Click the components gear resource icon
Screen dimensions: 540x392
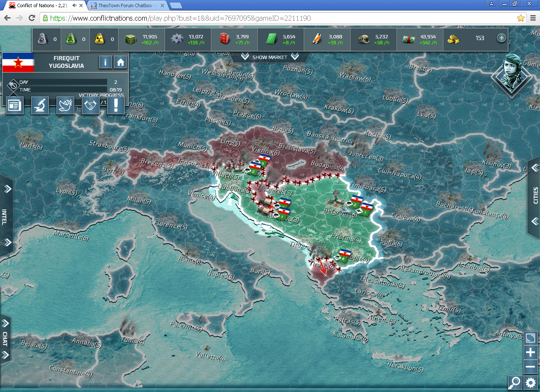[177, 39]
